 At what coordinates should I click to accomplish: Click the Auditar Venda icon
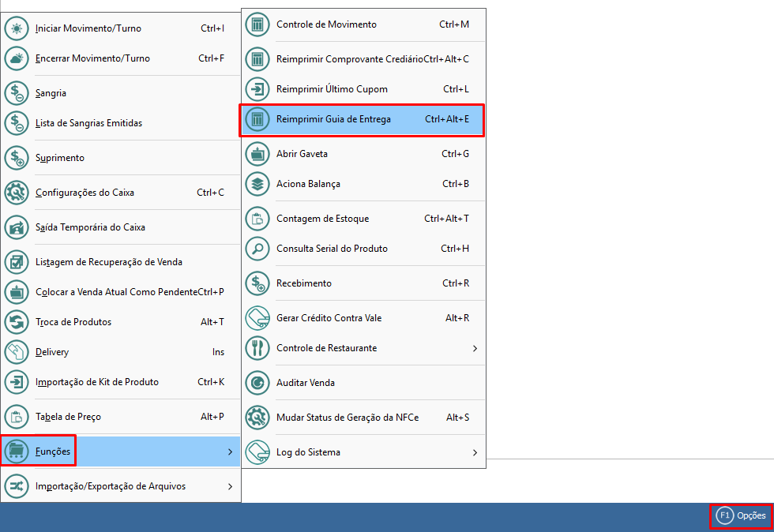(x=257, y=383)
